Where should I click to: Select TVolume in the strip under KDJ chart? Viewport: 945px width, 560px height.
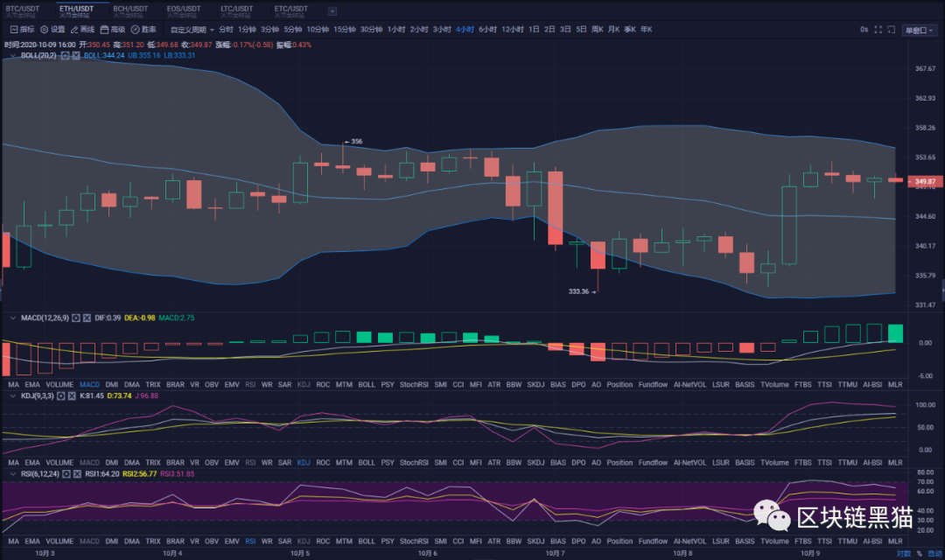point(774,463)
